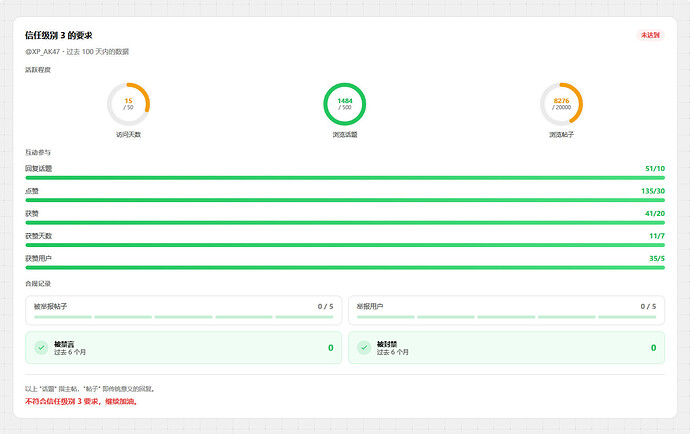The height and width of the screenshot is (434, 690).
Task: Click the 回复话题 progress bar
Action: pos(345,178)
